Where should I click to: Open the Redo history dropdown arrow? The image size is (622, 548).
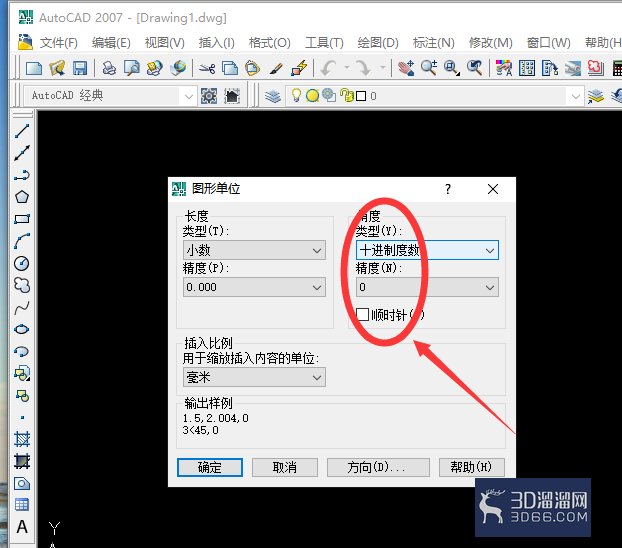[x=382, y=68]
